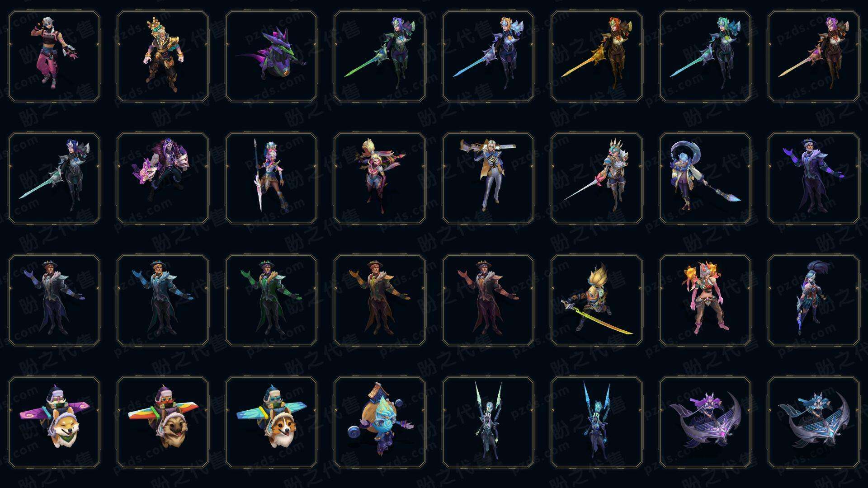Pick the green-coated gentleman chroma
This screenshot has width=868, height=488.
coord(271,300)
